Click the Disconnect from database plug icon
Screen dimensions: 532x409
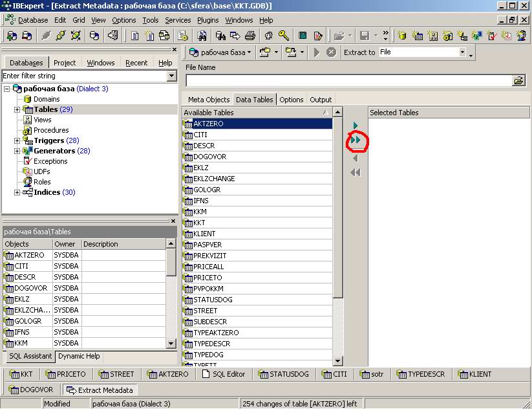coord(46,36)
